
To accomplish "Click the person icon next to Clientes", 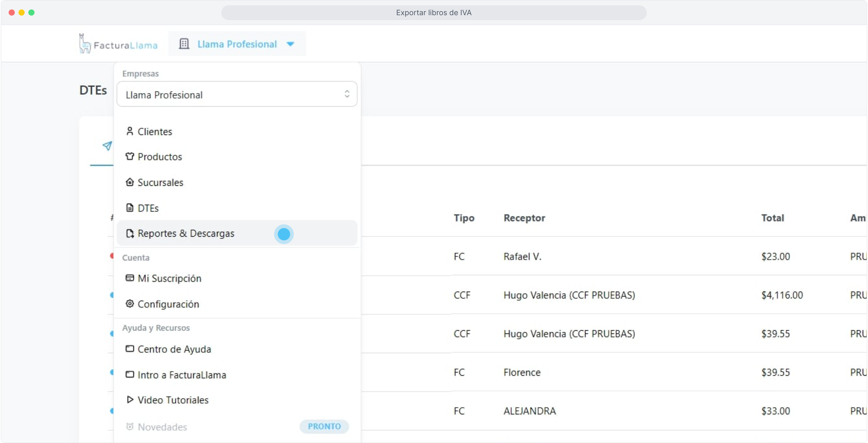I will click(x=130, y=131).
